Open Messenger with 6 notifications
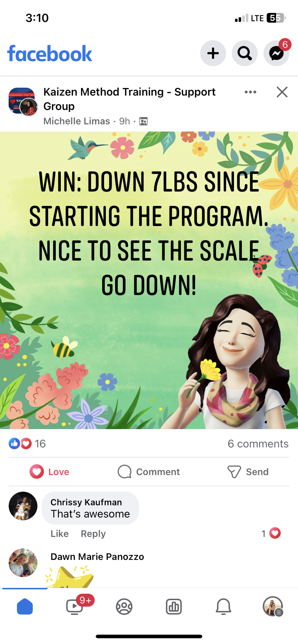The height and width of the screenshot is (644, 298). [x=276, y=53]
